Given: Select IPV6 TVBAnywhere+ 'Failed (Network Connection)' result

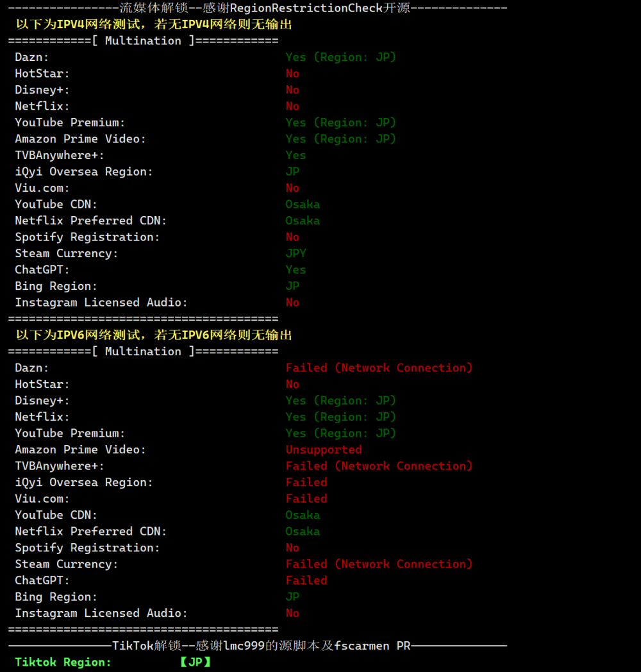Looking at the screenshot, I should coord(379,466).
